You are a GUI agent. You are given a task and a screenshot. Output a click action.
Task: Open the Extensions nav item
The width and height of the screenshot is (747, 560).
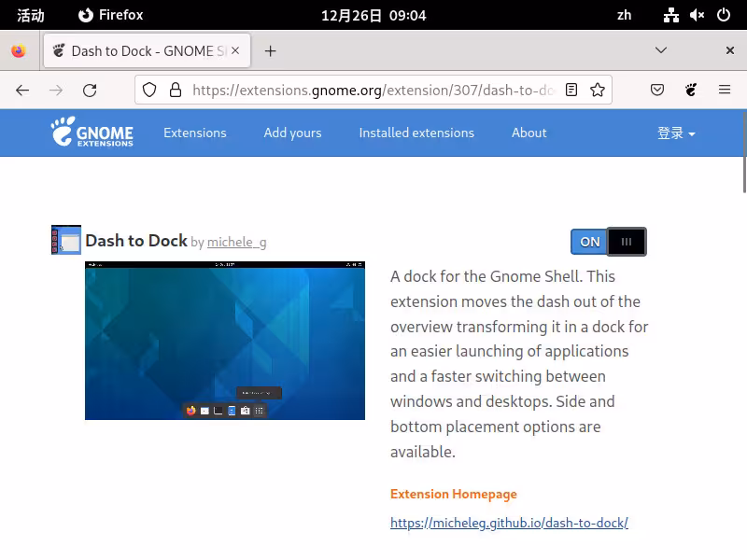pyautogui.click(x=195, y=133)
